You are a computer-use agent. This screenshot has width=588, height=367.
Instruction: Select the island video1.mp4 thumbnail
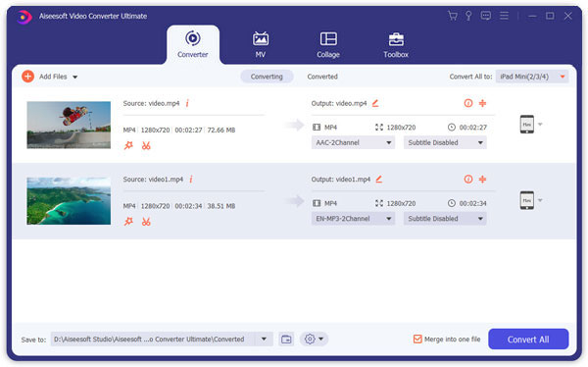pos(69,201)
